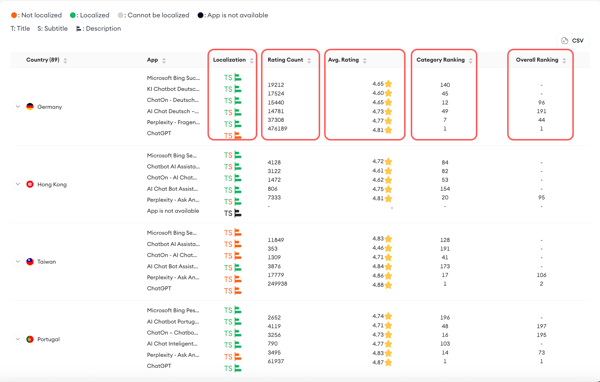The image size is (600, 382).
Task: Sort by Overall Ranking column arrows
Action: pyautogui.click(x=564, y=60)
